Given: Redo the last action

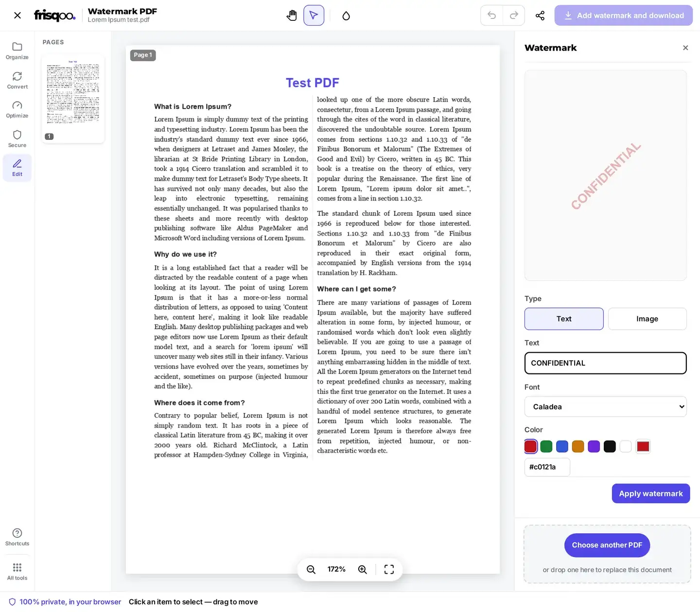Looking at the screenshot, I should (x=514, y=16).
